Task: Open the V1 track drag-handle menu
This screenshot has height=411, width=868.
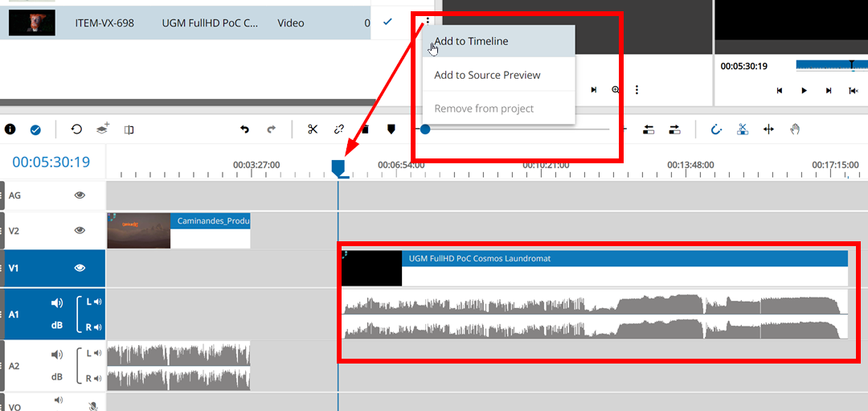Action: click(3, 269)
